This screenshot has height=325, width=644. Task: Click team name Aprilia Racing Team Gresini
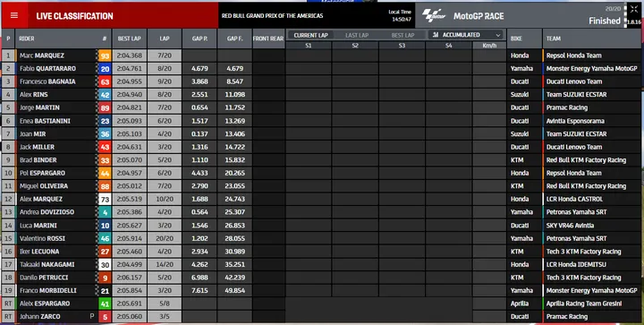(x=583, y=304)
